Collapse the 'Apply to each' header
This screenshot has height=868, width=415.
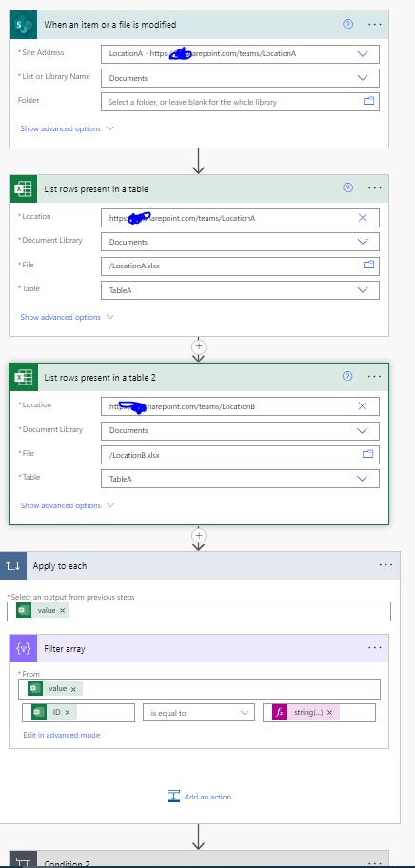coord(200,565)
